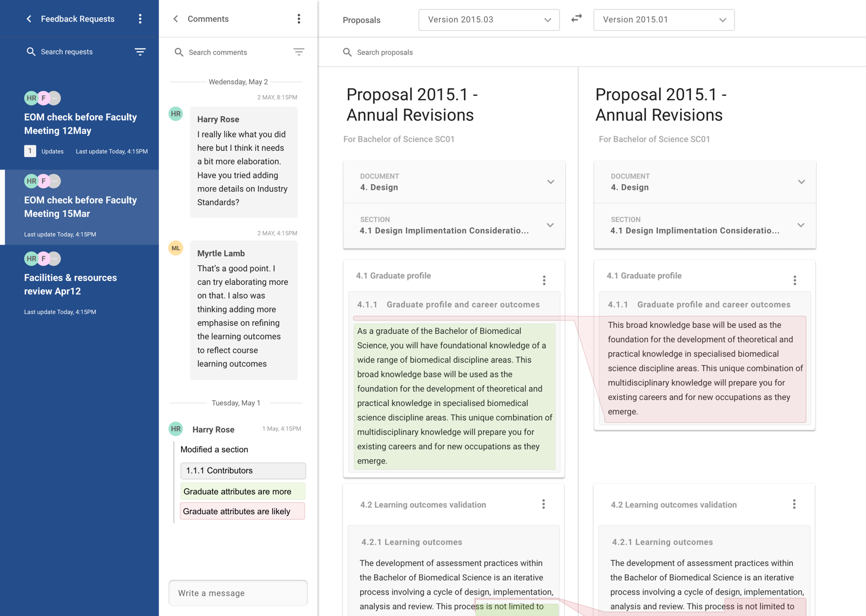Click red highlighted paragraph in 2015.01 proposal
The height and width of the screenshot is (616, 866).
coord(705,369)
